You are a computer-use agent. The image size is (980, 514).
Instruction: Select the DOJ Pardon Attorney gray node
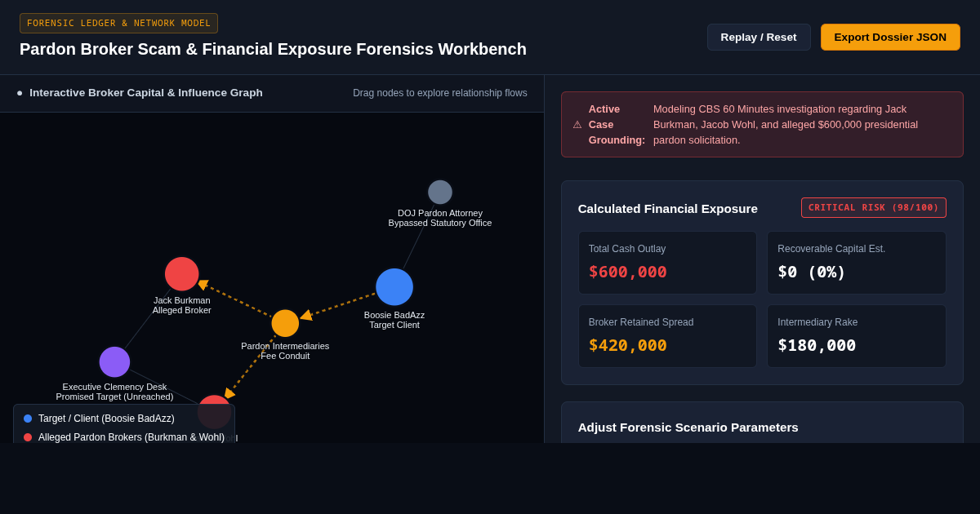(440, 193)
